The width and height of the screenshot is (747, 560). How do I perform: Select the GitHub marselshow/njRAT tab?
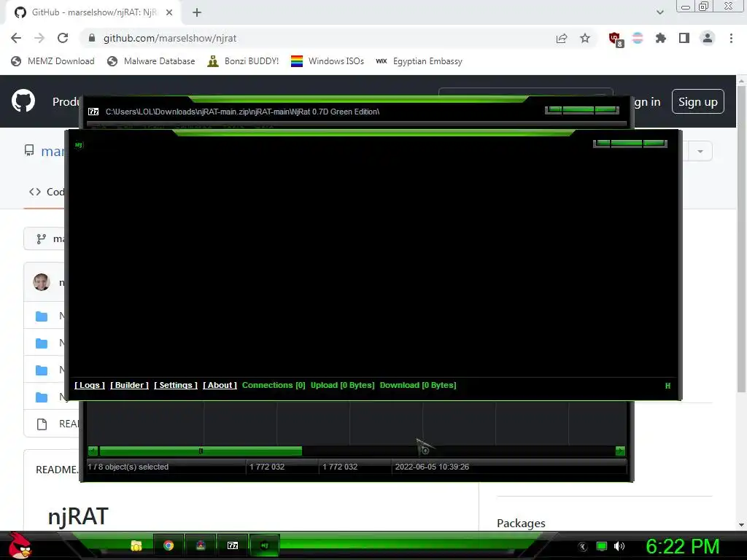pyautogui.click(x=93, y=12)
